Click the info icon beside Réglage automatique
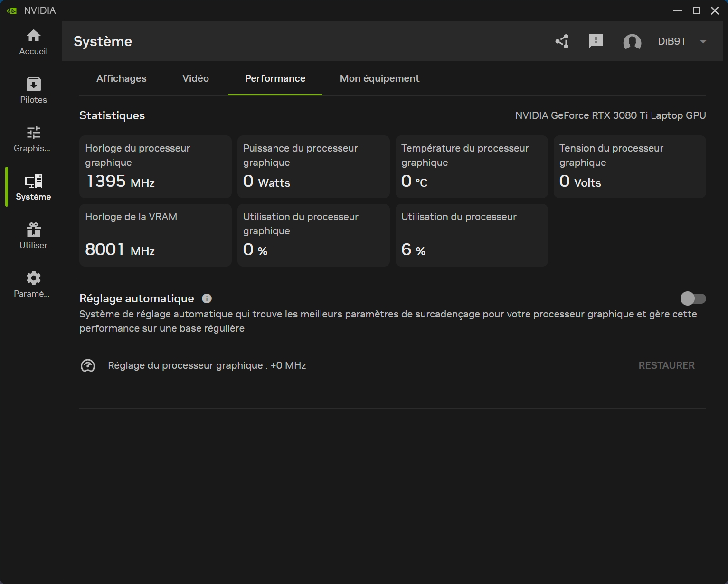This screenshot has width=728, height=584. (x=207, y=298)
